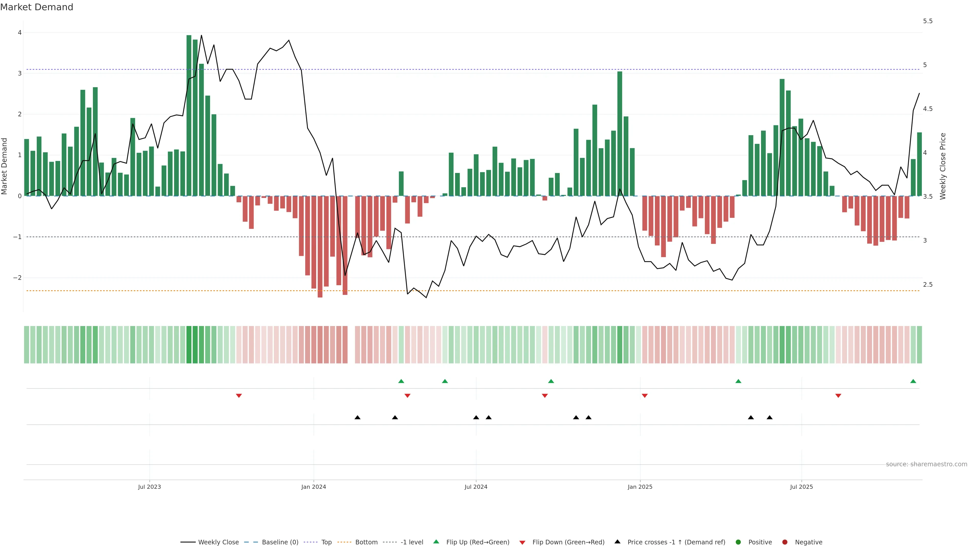Viewport: 980px width, 551px height.
Task: Click the red Flip Down legend triangle
Action: coord(522,543)
